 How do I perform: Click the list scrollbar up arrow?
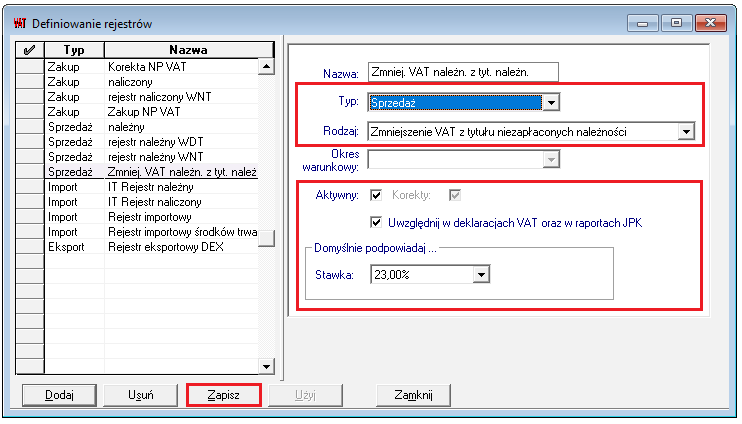click(x=266, y=66)
